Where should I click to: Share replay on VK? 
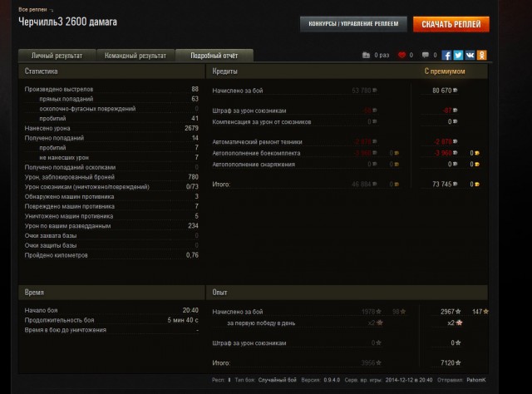[x=470, y=56]
